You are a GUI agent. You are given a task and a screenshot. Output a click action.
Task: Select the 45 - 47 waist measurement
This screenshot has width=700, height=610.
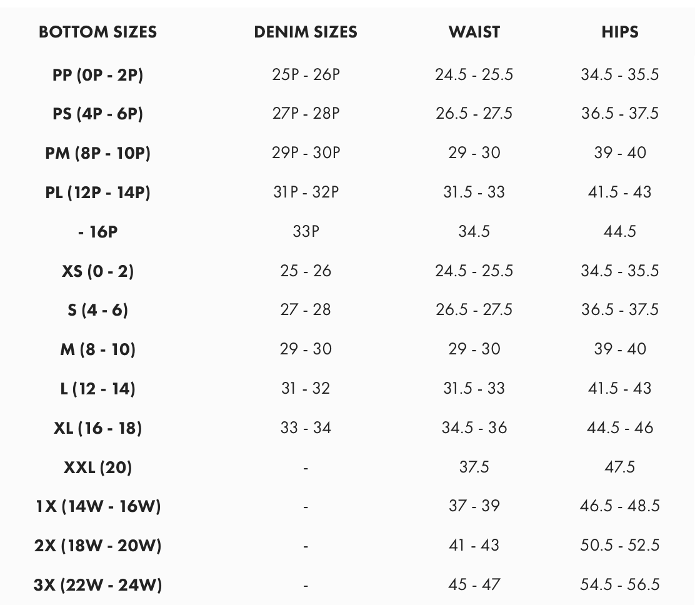(474, 585)
